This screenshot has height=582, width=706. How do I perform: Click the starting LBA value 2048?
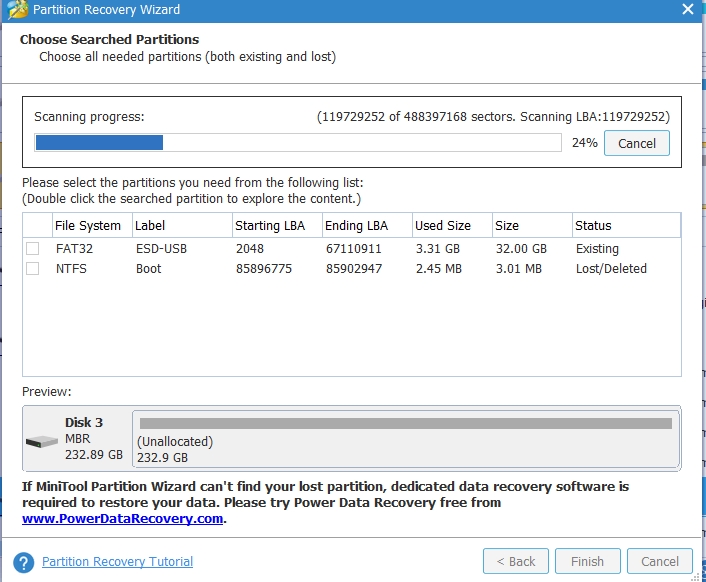249,248
